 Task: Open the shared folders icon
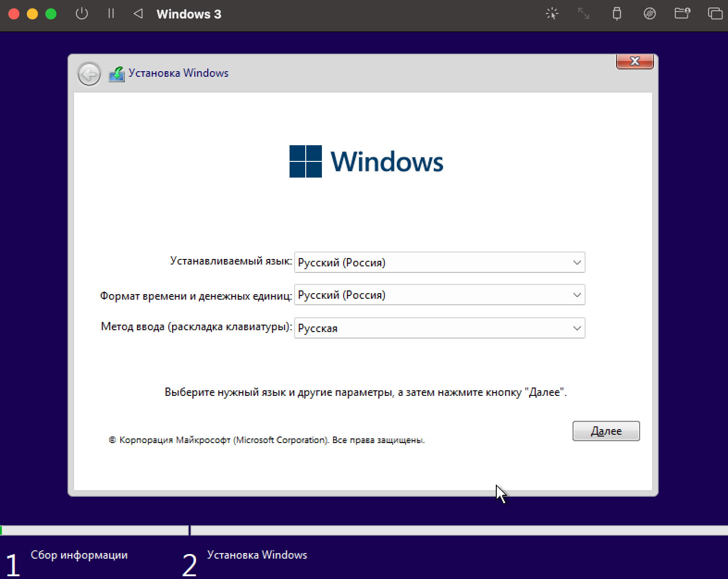coord(682,13)
